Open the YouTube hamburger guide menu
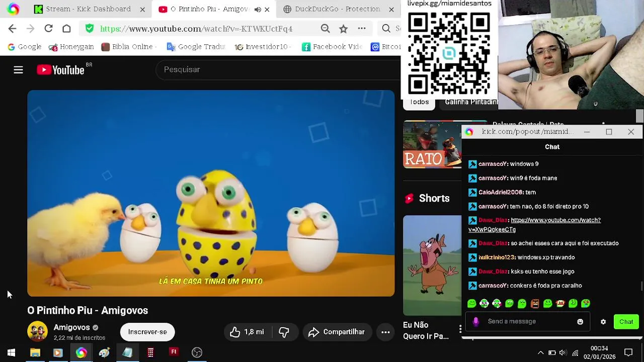Screen dimensions: 644x362 [18, 70]
